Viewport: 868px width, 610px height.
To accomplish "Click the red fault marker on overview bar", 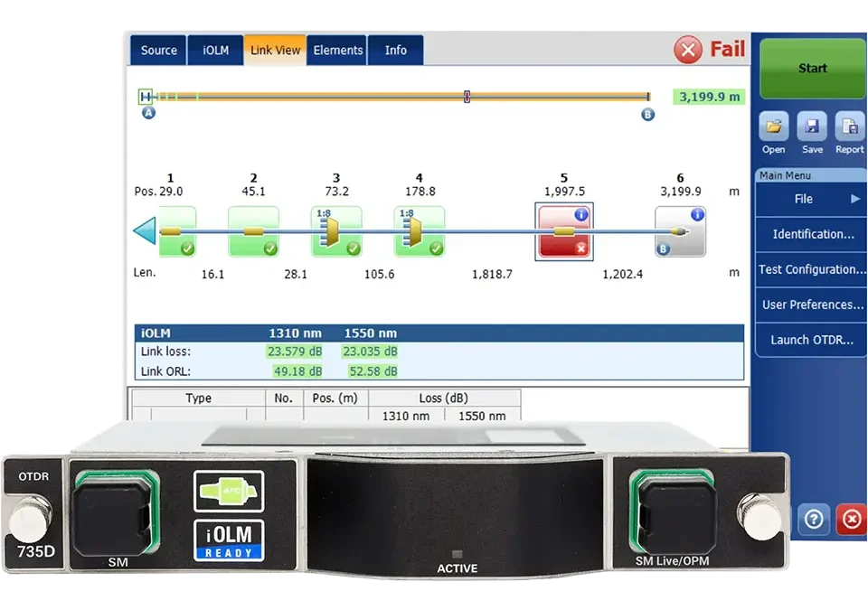I will click(x=467, y=97).
